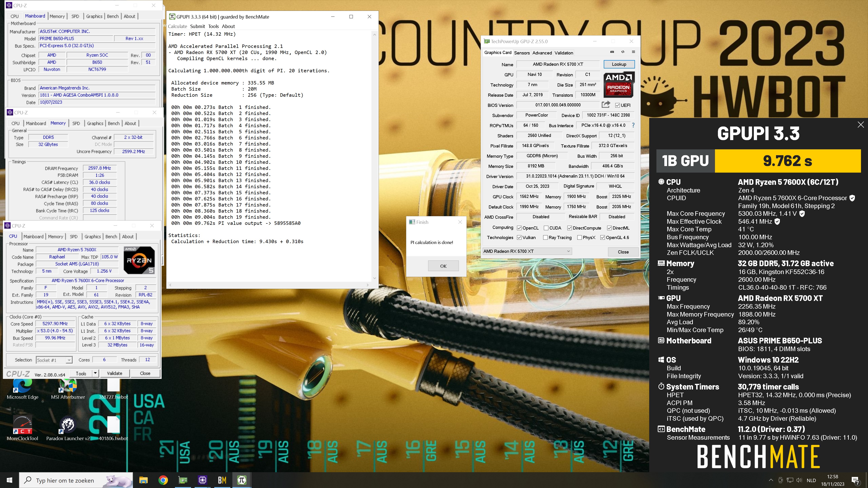Open the Paradox Launcher v2 desktop shortcut

click(68, 428)
